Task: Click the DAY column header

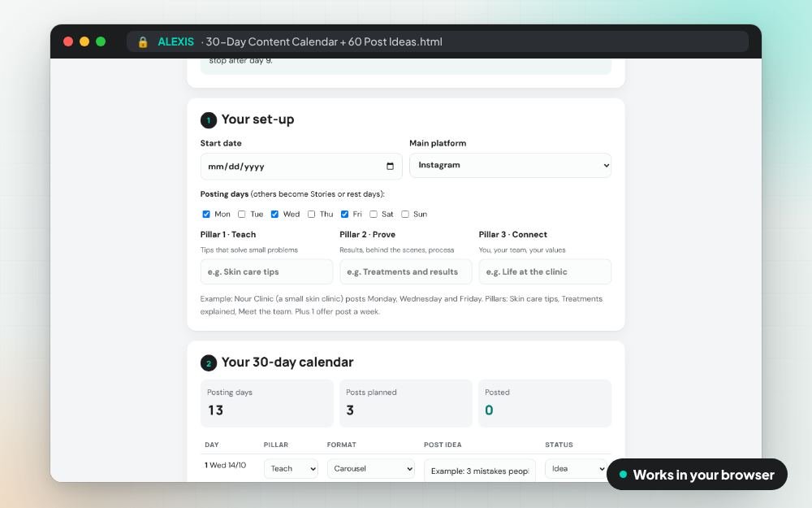Action: (212, 445)
